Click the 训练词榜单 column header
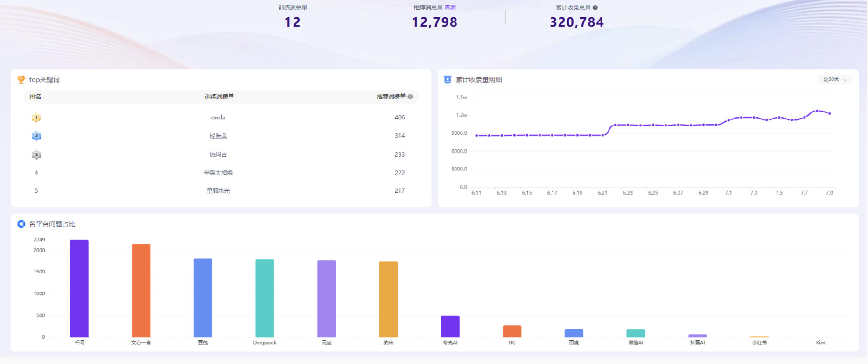 (219, 97)
